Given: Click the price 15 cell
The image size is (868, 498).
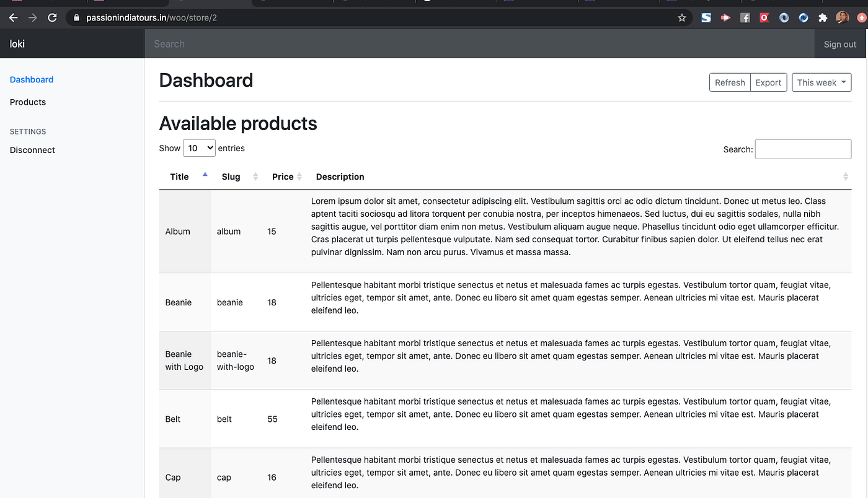Looking at the screenshot, I should pos(283,231).
